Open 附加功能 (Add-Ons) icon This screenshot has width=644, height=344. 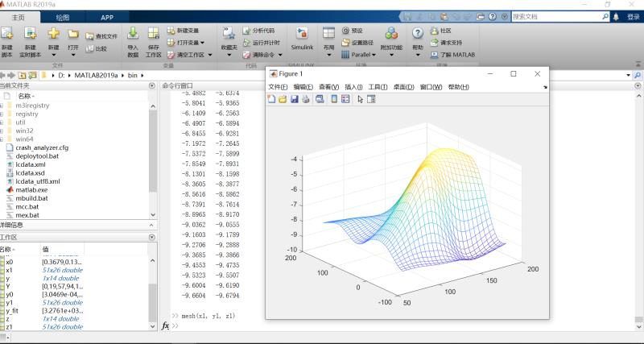pos(391,38)
